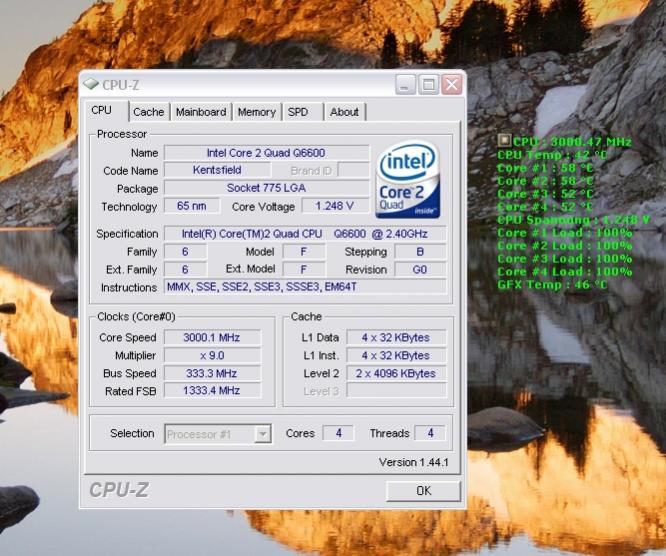666x556 pixels.
Task: Click the Level 2 value 2 x 4096 KBytes
Action: click(396, 373)
